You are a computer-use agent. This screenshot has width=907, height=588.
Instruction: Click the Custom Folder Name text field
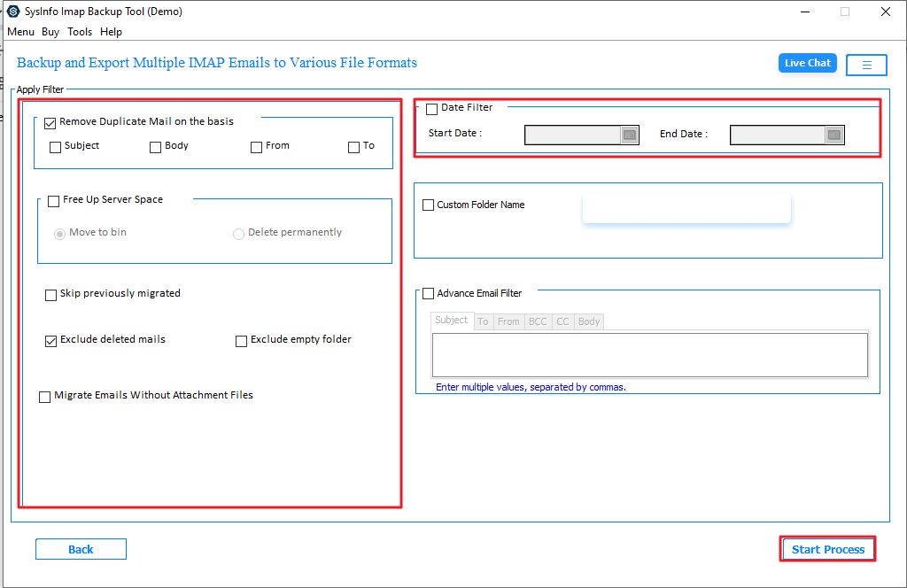pos(686,209)
